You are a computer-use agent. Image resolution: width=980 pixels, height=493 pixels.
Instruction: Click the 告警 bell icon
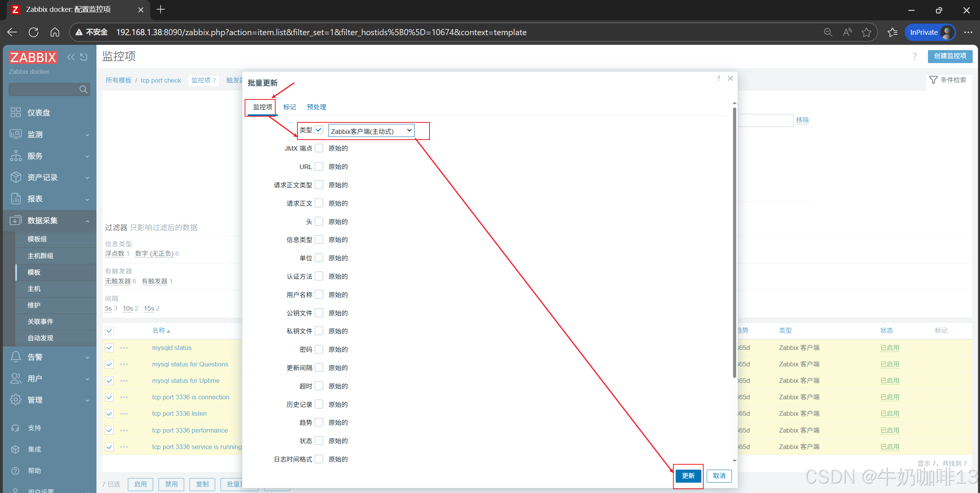(16, 357)
